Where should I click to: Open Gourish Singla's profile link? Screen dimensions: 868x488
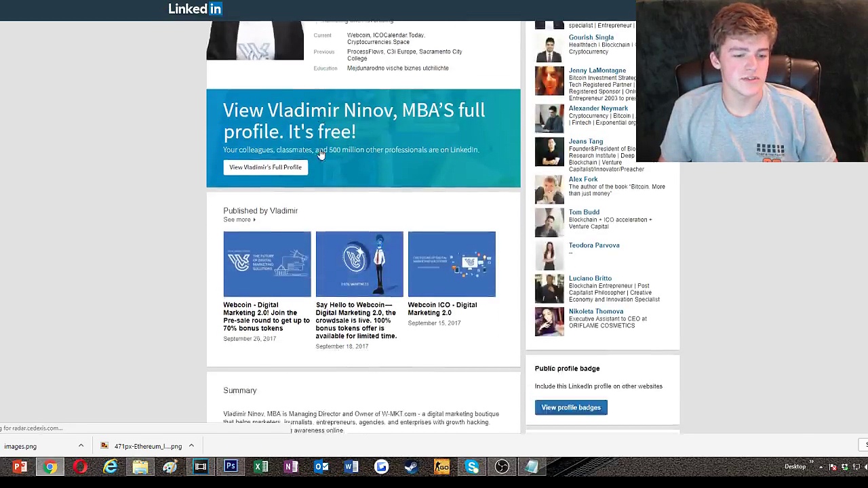pyautogui.click(x=591, y=37)
